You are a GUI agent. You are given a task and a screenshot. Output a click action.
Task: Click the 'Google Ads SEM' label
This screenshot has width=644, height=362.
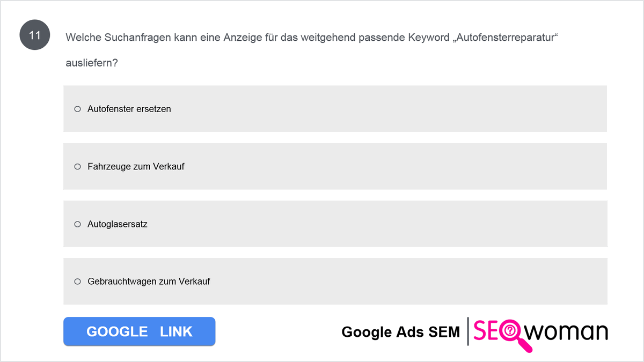[401, 332]
